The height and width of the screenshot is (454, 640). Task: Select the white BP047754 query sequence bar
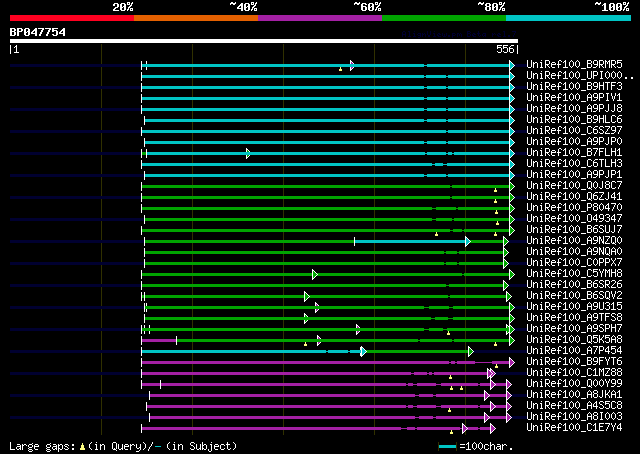tap(264, 41)
